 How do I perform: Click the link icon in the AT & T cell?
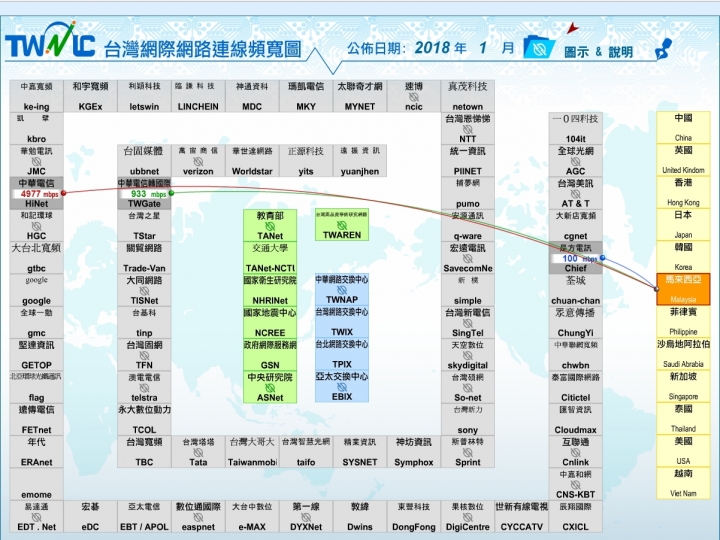tap(575, 194)
